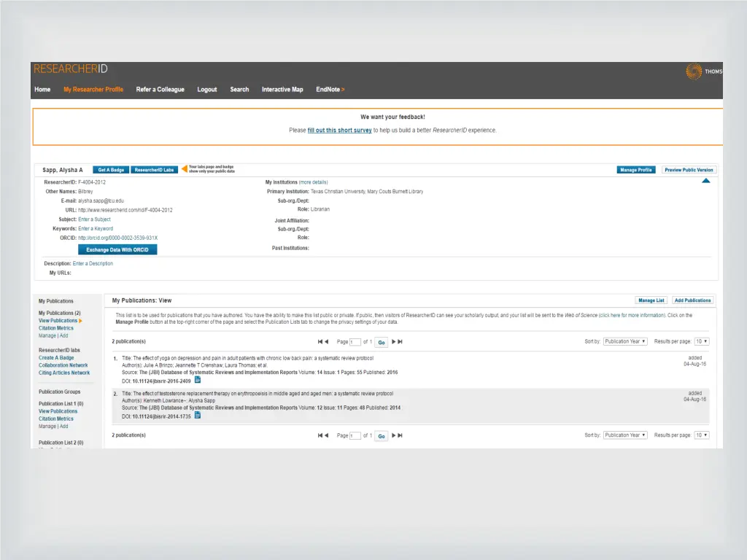Click Enter a Keyword link
Image resolution: width=747 pixels, height=560 pixels.
tap(96, 228)
